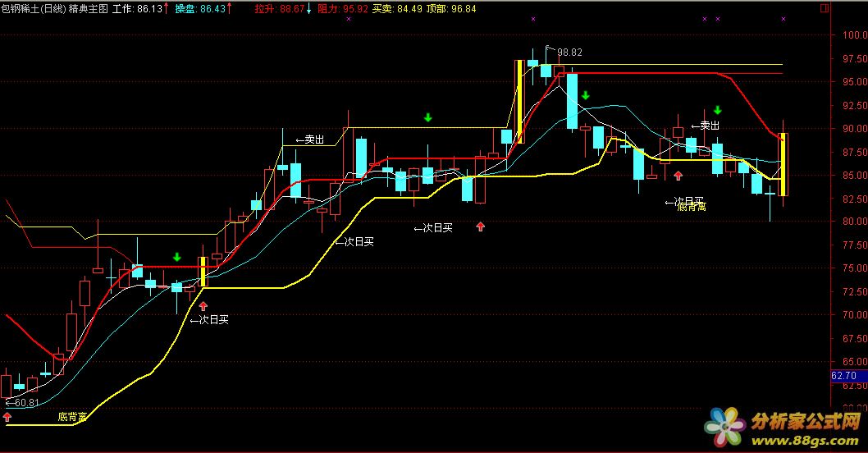Click the green down arrow beside the 98.82 peak drop candle

coord(586,96)
